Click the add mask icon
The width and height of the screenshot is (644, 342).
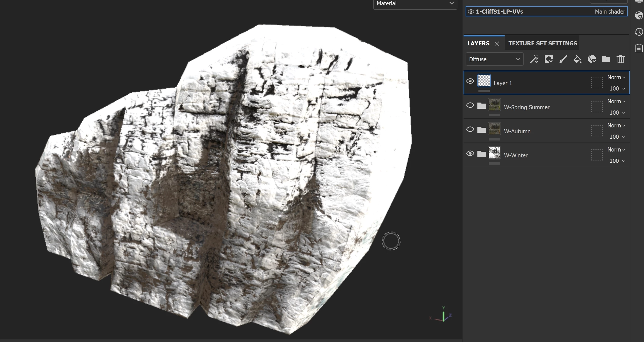(549, 59)
